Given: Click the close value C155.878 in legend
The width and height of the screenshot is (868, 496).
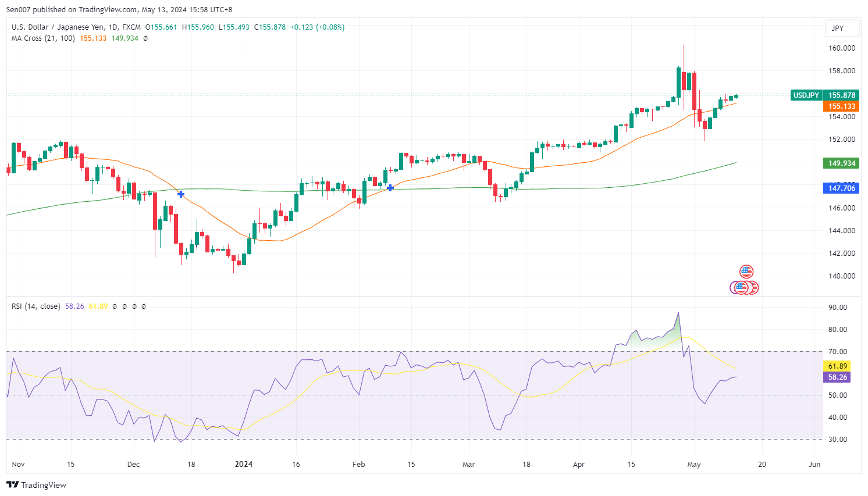Looking at the screenshot, I should click(270, 27).
